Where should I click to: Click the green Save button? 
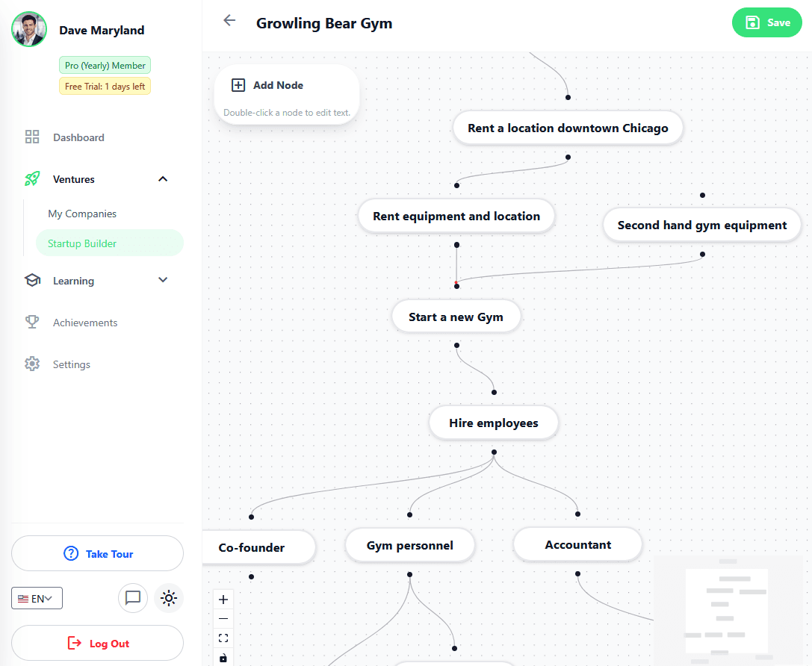[x=767, y=22]
